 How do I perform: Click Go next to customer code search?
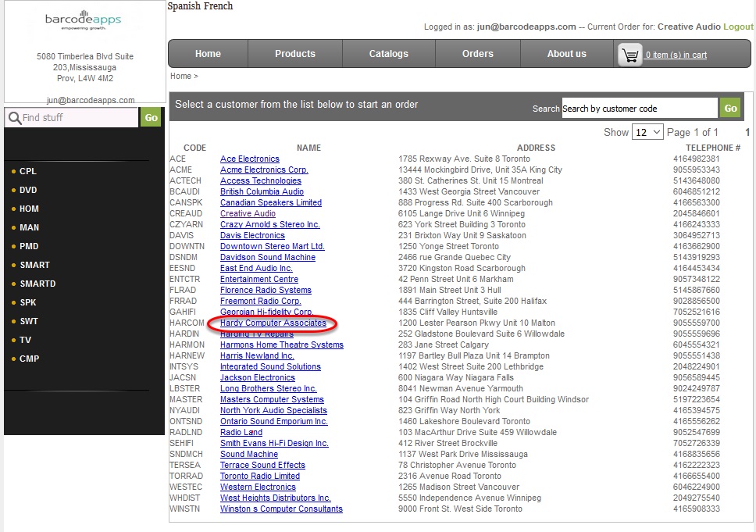click(x=730, y=108)
